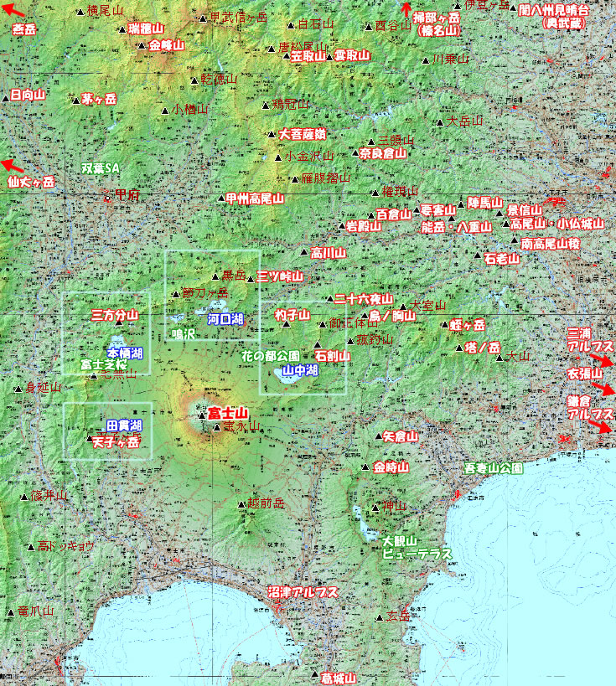Click the 大観山ビューテラス label

(416, 548)
